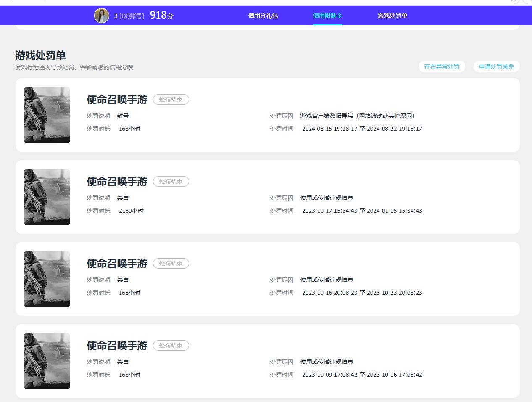
Task: Click the 申请处罚减免 button
Action: [496, 66]
